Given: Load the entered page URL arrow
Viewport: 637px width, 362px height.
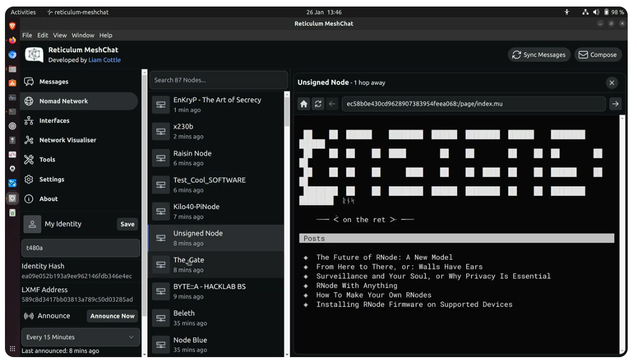Looking at the screenshot, I should [x=615, y=104].
